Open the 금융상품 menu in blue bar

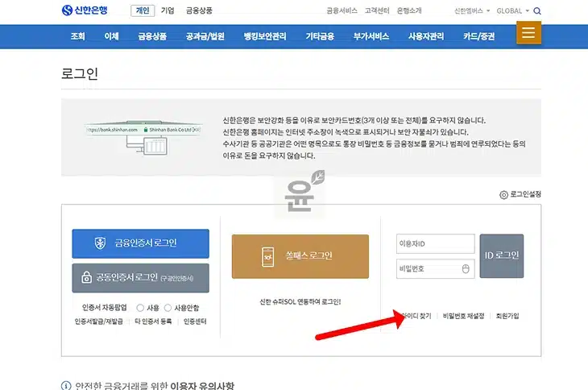(152, 36)
